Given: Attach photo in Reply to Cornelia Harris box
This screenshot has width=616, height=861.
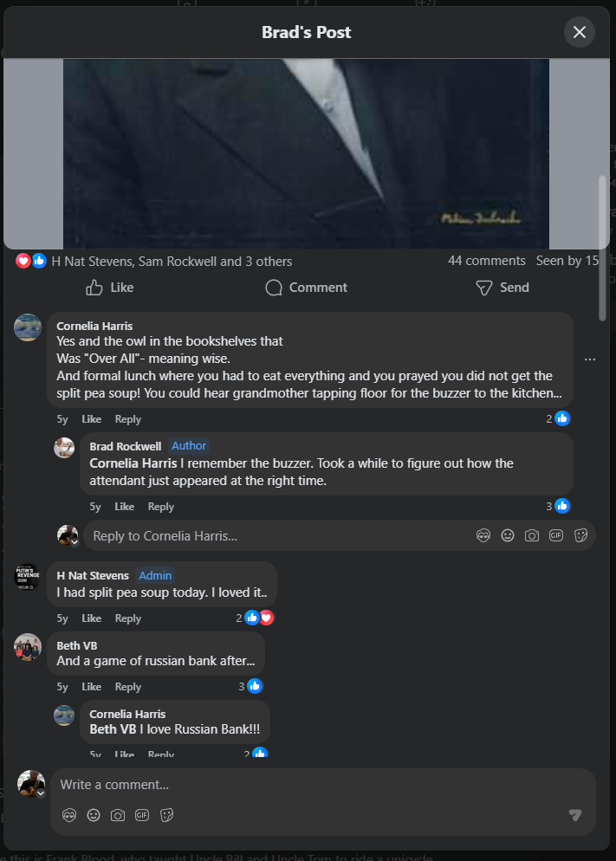Looking at the screenshot, I should pos(532,535).
